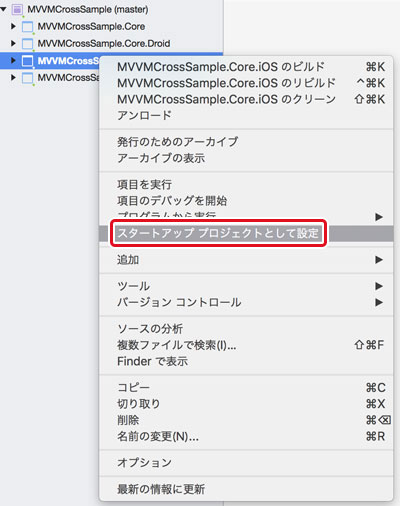This screenshot has width=400, height=506.
Task: Expand the MVVMCrossSample.Core project
Action: click(x=13, y=26)
